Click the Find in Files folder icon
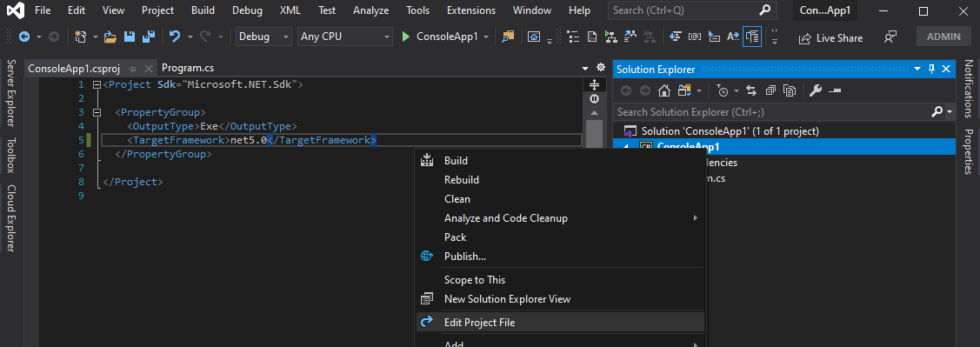Viewport: 980px width, 347px height. click(508, 37)
